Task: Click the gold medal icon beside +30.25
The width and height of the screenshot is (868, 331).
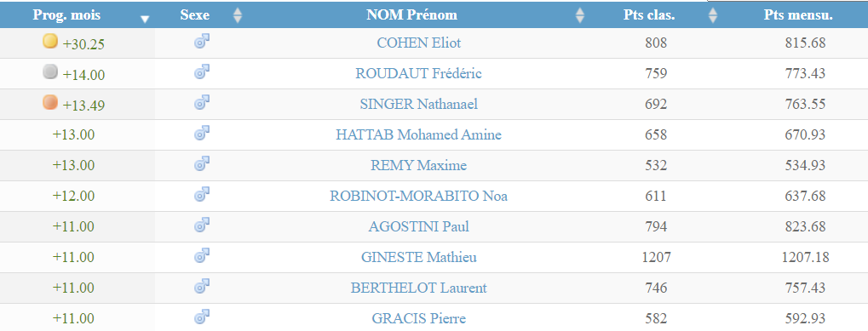Action: tap(50, 41)
